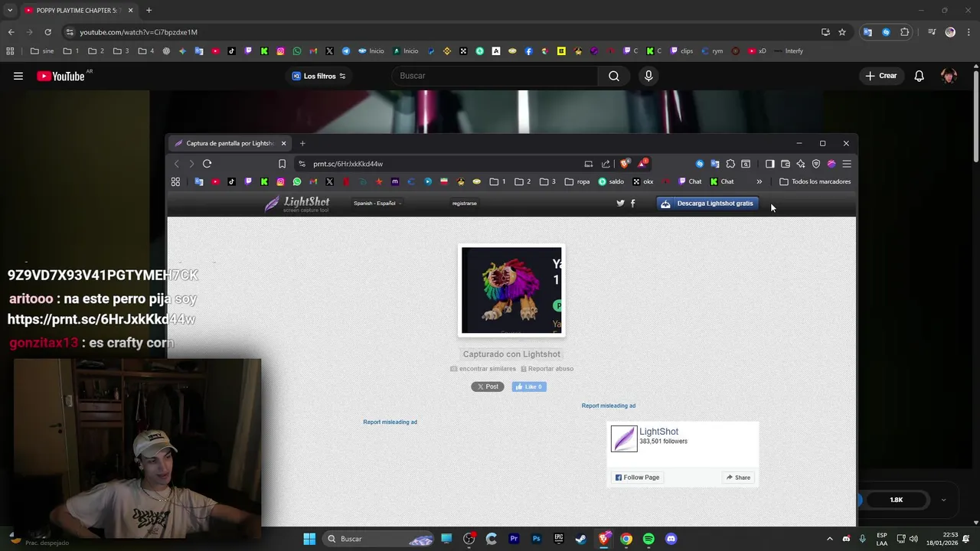Open Spotify from the taskbar

648,539
